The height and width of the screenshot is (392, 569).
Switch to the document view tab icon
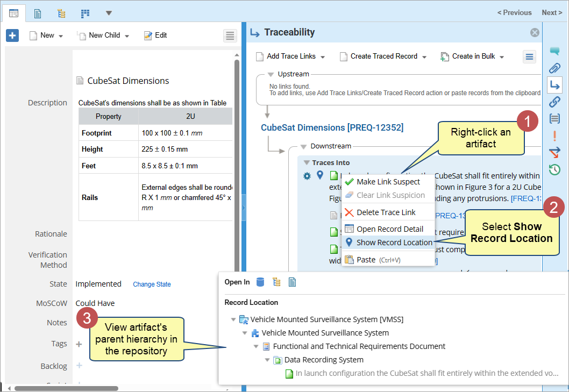[x=37, y=14]
